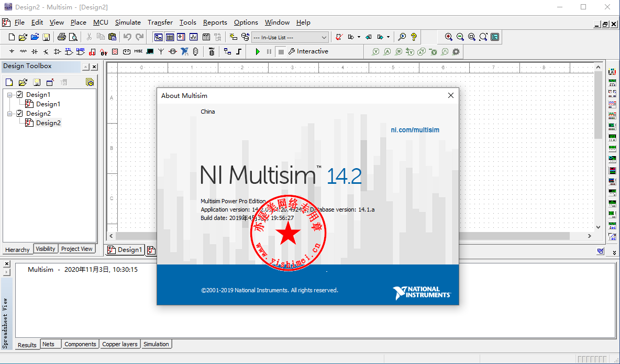The width and height of the screenshot is (620, 364).
Task: Pause the simulation
Action: (x=269, y=51)
